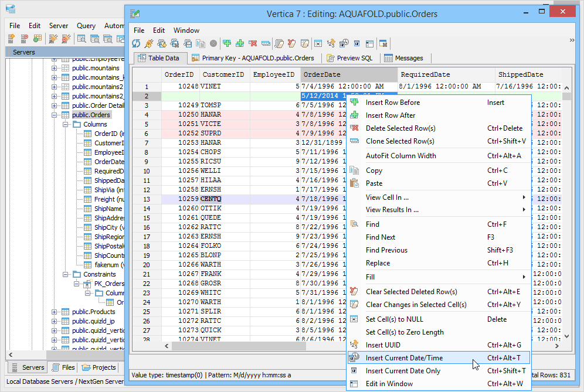Screen dimensions: 584x392
Task: Click the 10248 OrderID cell
Action: coord(181,86)
